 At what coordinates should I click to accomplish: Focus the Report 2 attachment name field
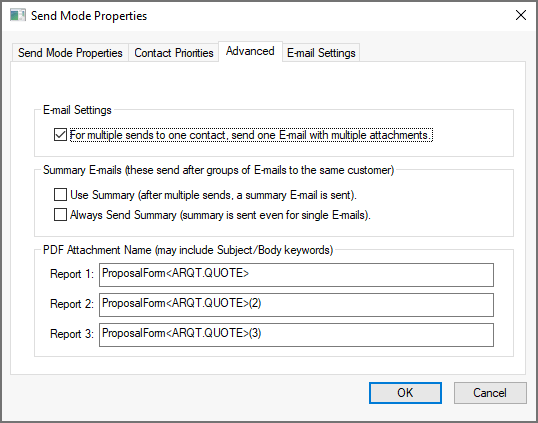[x=296, y=305]
